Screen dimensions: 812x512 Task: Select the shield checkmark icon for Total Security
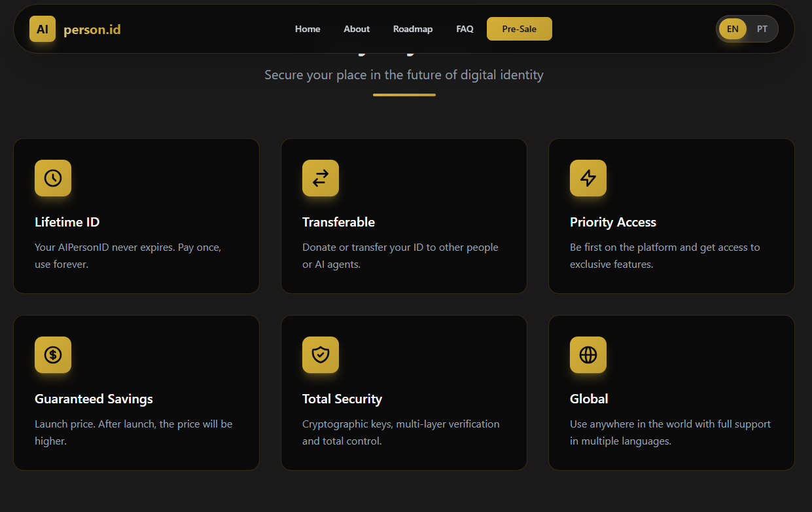click(320, 354)
